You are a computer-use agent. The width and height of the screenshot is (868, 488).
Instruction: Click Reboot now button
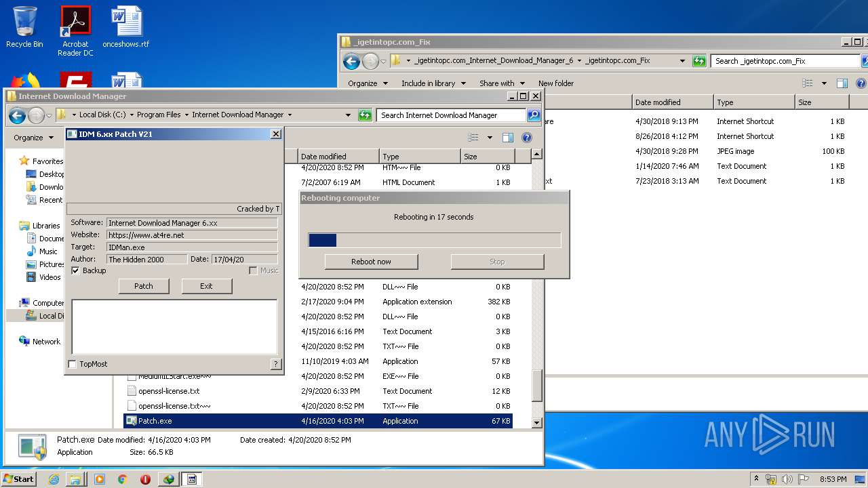tap(371, 262)
